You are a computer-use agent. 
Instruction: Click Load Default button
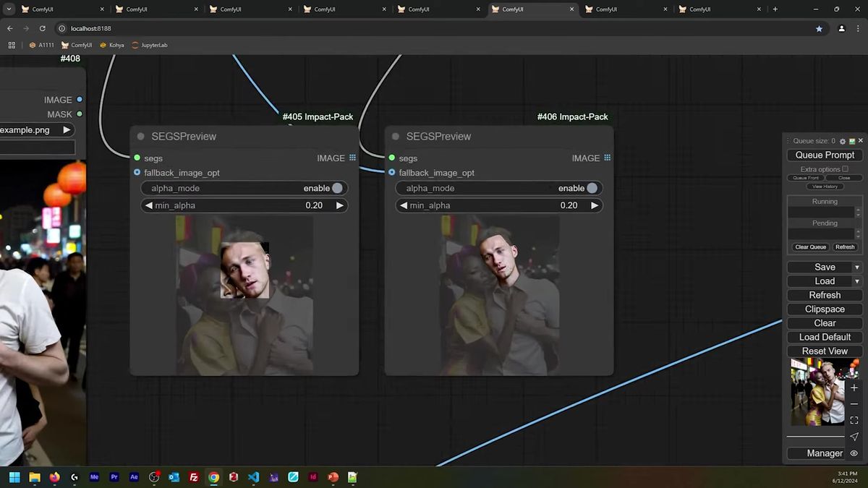pyautogui.click(x=825, y=337)
